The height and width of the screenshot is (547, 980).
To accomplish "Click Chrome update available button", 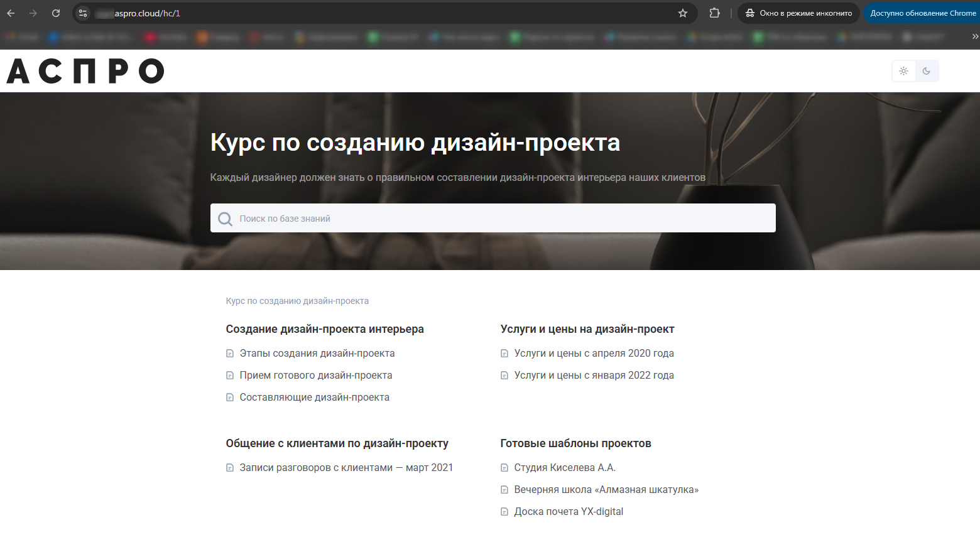I will click(922, 13).
